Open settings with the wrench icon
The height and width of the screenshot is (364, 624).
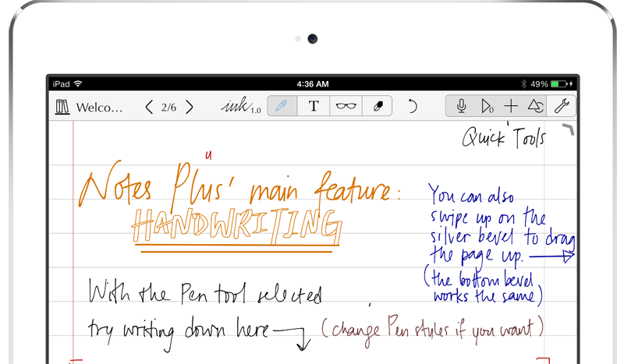[562, 106]
